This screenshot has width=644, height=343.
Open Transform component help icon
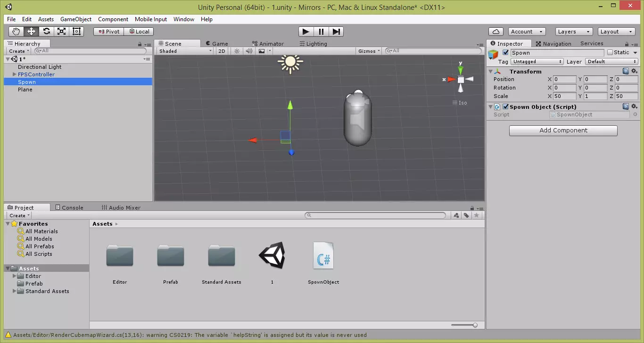click(x=626, y=72)
